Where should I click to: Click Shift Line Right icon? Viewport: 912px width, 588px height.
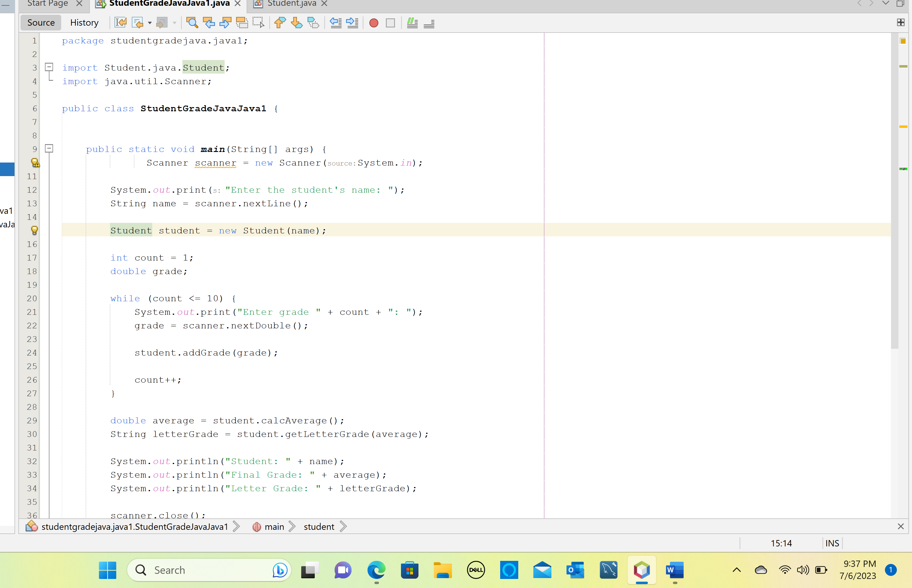click(352, 23)
